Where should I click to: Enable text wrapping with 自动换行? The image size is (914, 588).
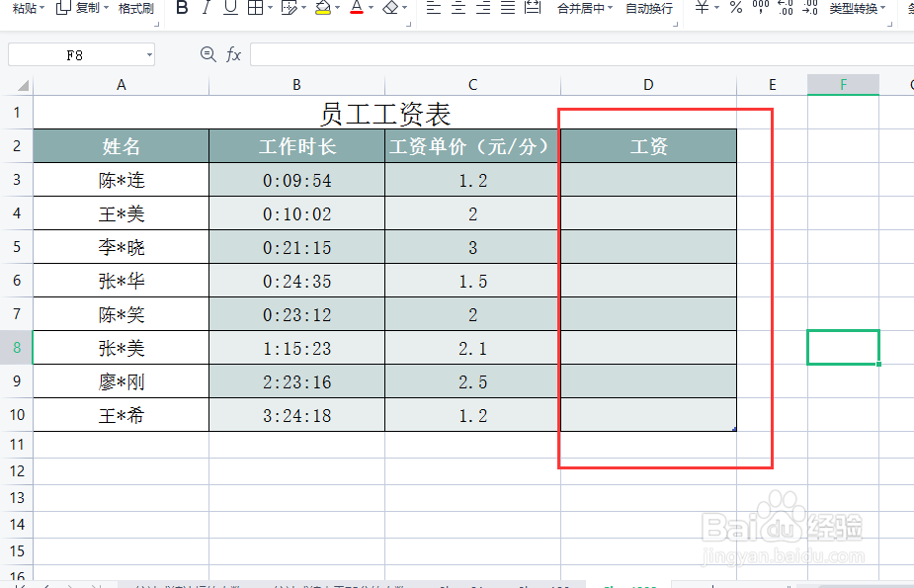pos(651,11)
